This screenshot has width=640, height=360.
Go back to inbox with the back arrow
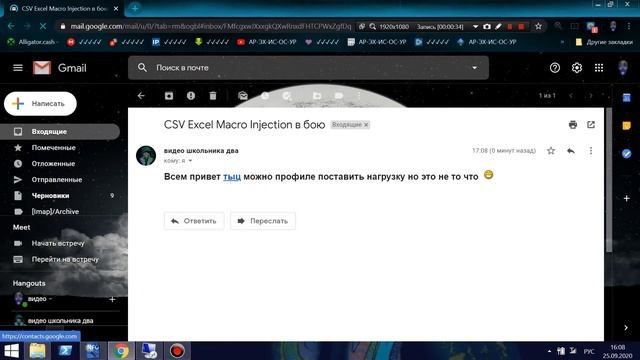point(141,96)
